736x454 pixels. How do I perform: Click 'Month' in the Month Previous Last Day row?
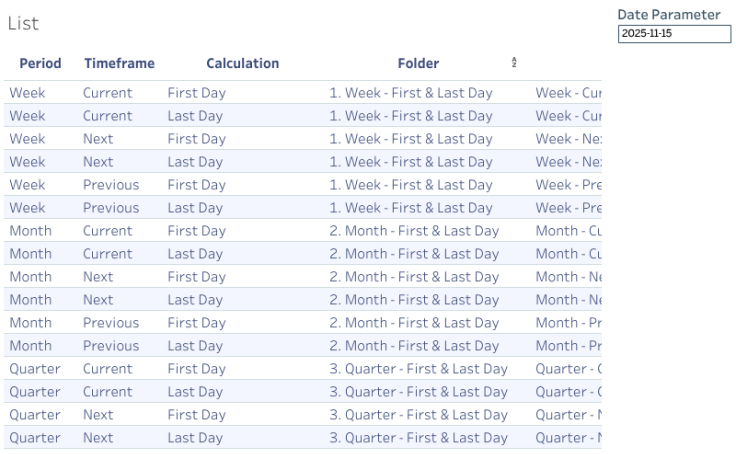[x=30, y=346]
